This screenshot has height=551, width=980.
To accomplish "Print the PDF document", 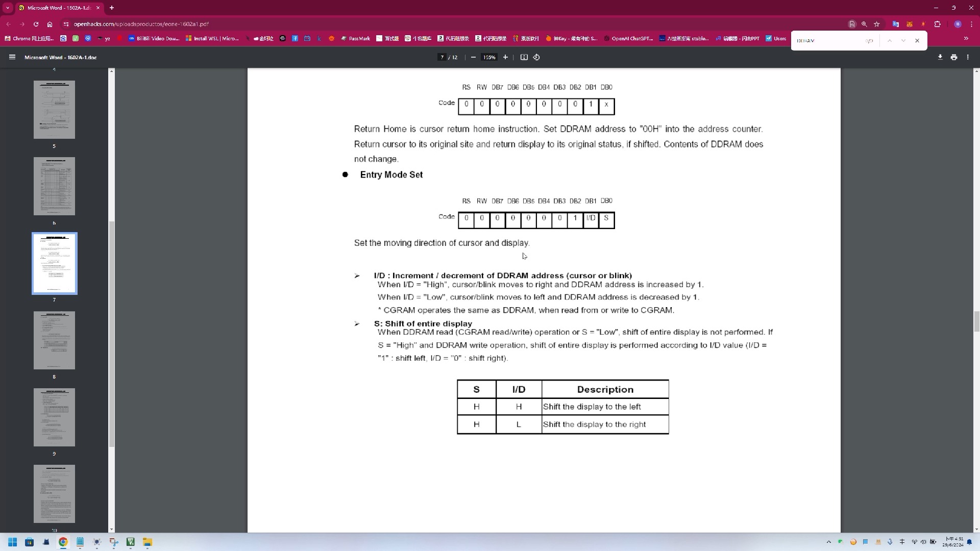I will point(953,57).
